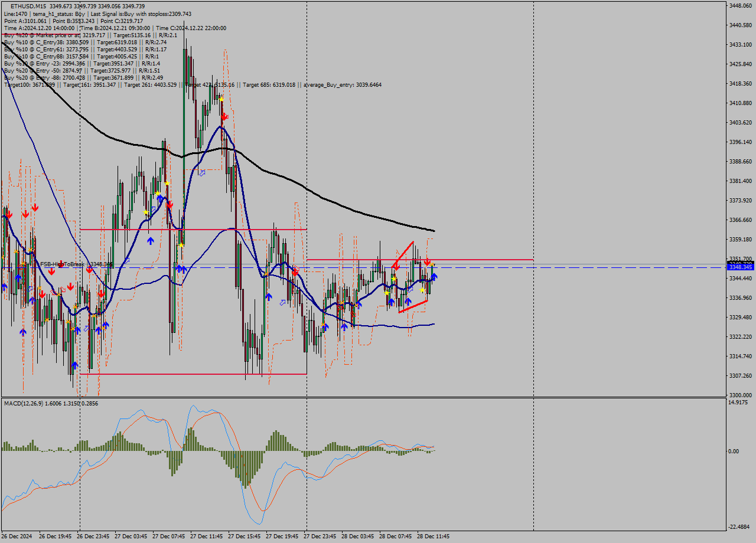Click the hollow purple arrow below the rising blue MA

click(x=202, y=173)
